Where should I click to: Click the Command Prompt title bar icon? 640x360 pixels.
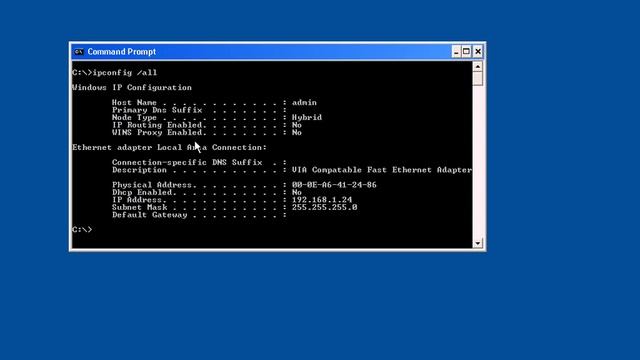coord(79,52)
